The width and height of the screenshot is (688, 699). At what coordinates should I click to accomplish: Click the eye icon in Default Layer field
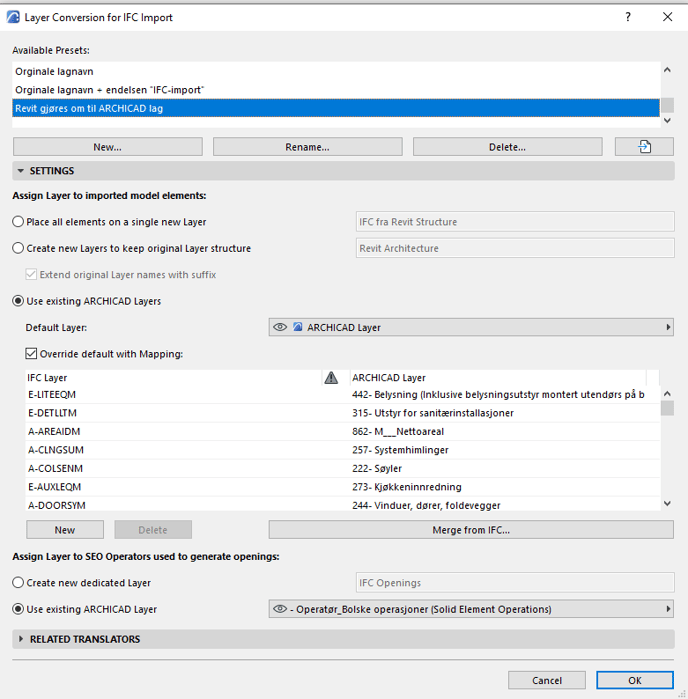(x=280, y=327)
